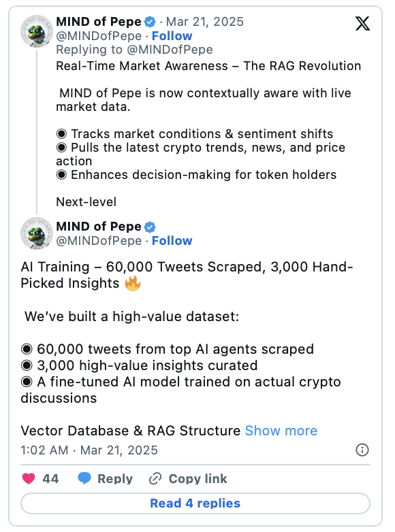Expand tweet text with Show more
The image size is (395, 532).
tap(281, 431)
